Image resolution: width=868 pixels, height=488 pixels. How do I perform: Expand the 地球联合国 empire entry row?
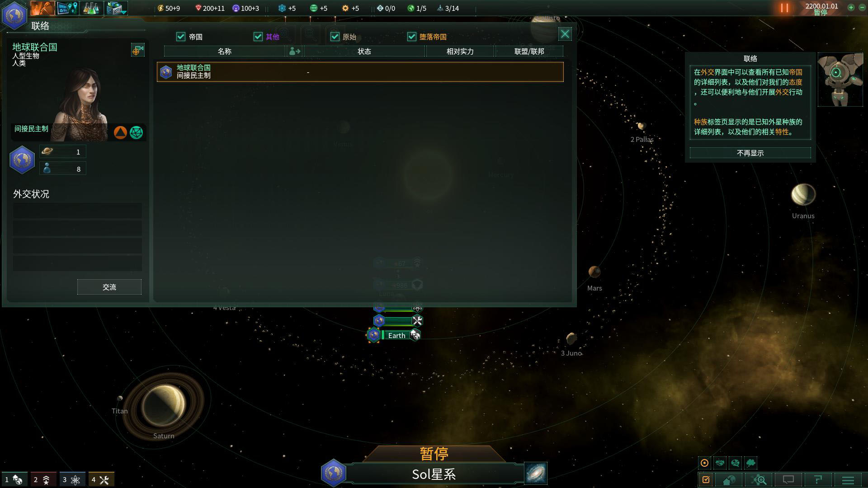pos(360,71)
